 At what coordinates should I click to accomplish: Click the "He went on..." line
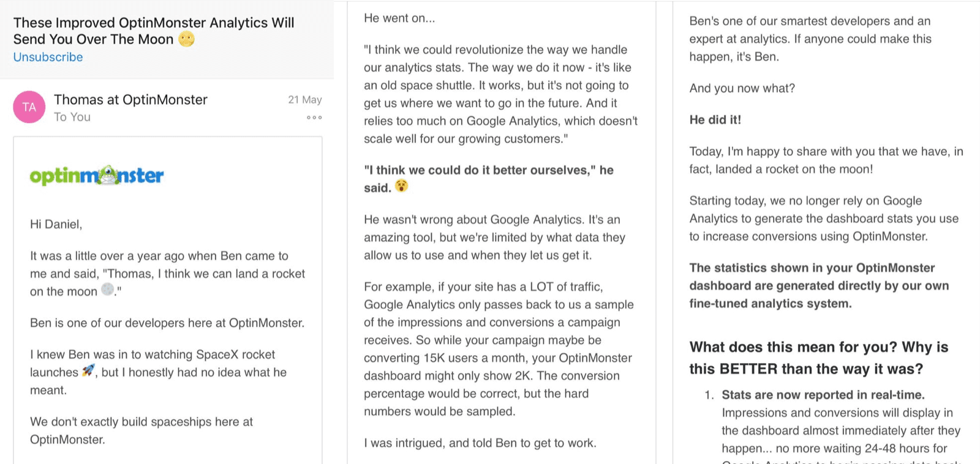click(399, 18)
